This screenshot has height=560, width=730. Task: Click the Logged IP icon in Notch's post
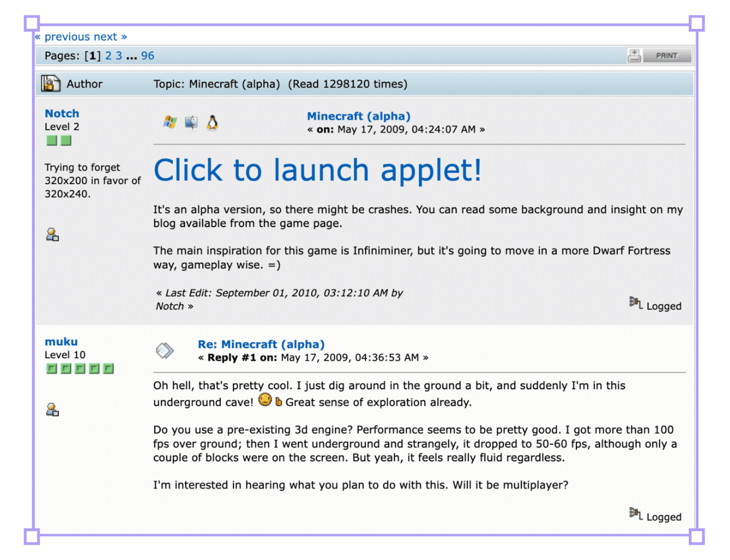636,303
